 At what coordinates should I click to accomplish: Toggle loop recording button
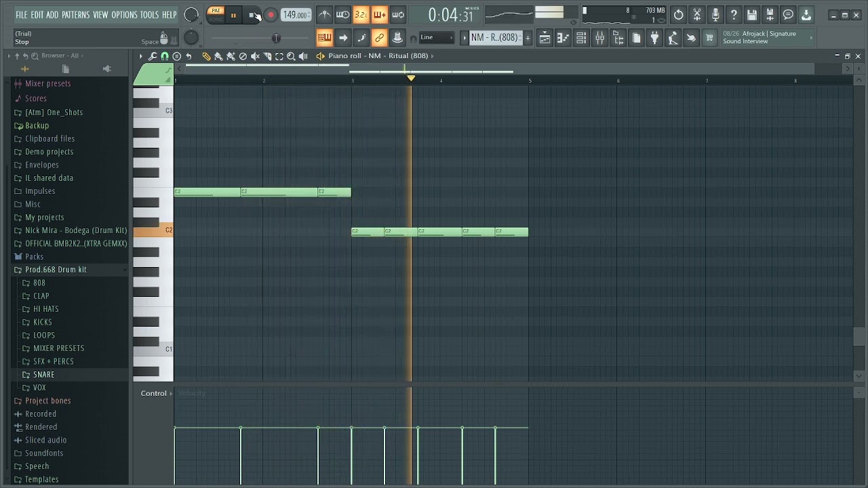[x=398, y=15]
